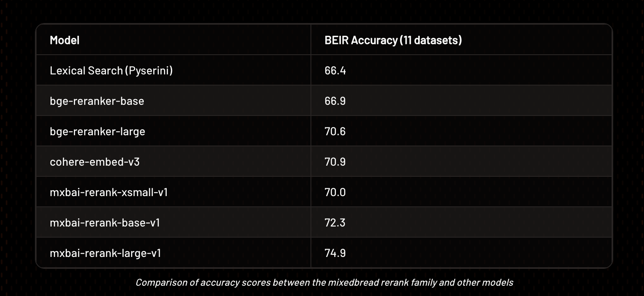Click the 72.3 accuracy value
644x296 pixels.
point(335,223)
